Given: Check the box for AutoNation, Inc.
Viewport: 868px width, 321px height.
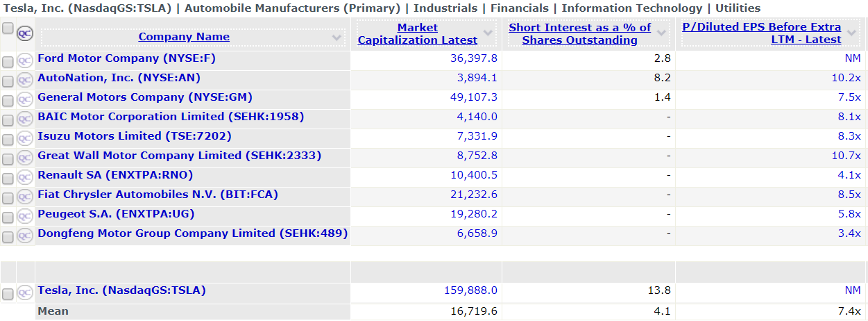Looking at the screenshot, I should tap(8, 81).
